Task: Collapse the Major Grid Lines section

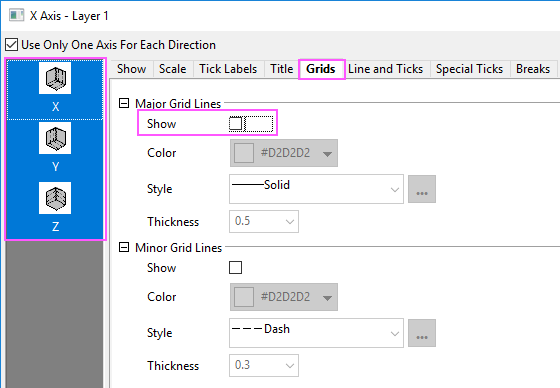Action: click(124, 104)
